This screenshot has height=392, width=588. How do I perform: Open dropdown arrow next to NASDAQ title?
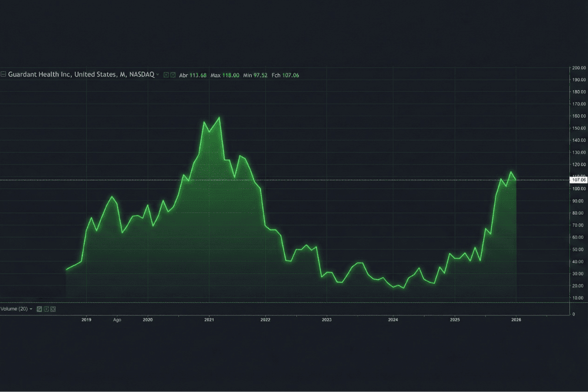[158, 75]
